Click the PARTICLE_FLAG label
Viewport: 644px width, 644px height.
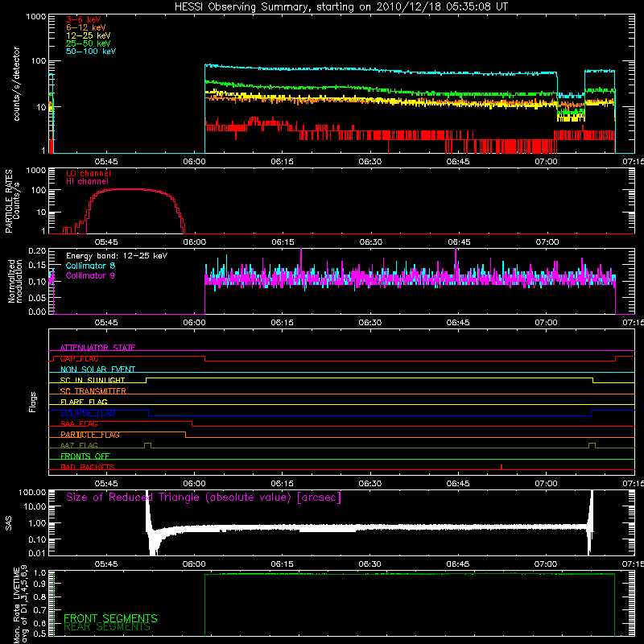(x=90, y=435)
